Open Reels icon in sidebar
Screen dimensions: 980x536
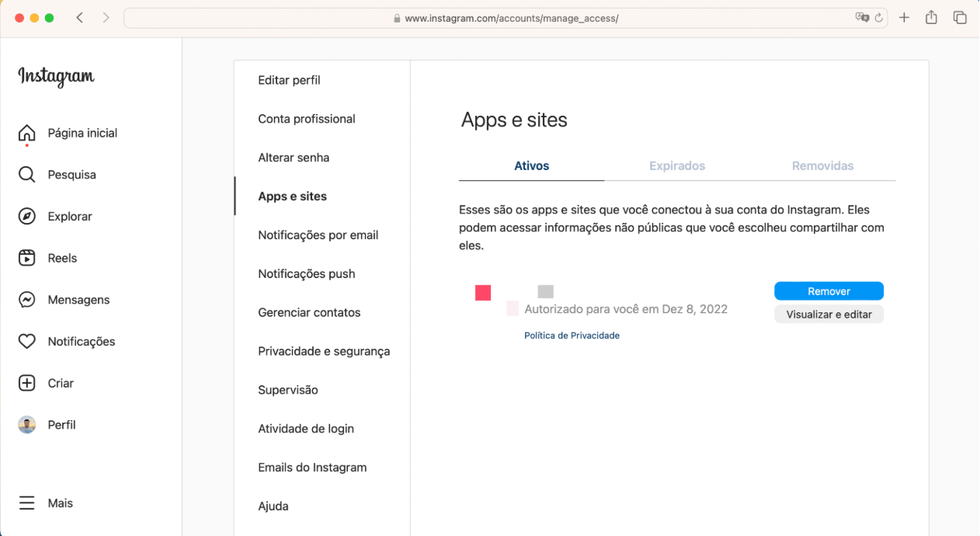(x=26, y=258)
